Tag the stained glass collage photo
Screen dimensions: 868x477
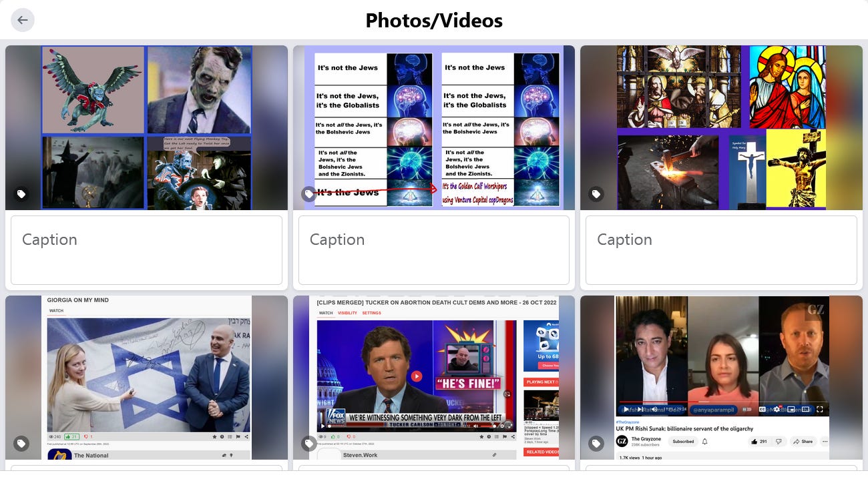point(596,194)
